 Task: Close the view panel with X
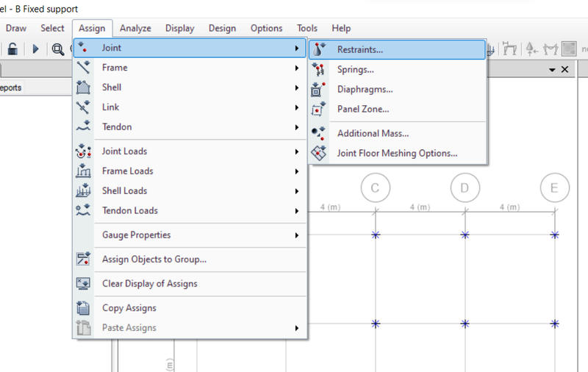coord(564,69)
